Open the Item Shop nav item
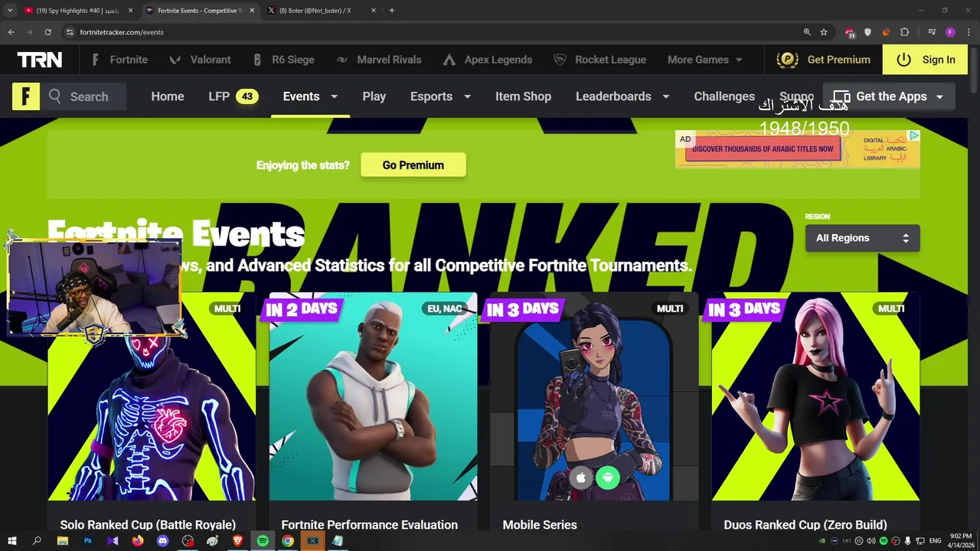Image resolution: width=980 pixels, height=551 pixels. pos(523,96)
